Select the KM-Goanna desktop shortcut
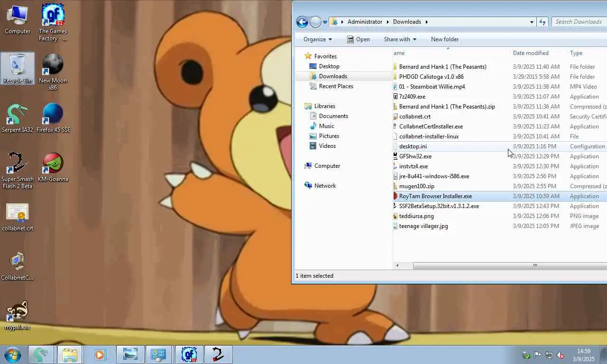The width and height of the screenshot is (607, 364). click(x=53, y=167)
